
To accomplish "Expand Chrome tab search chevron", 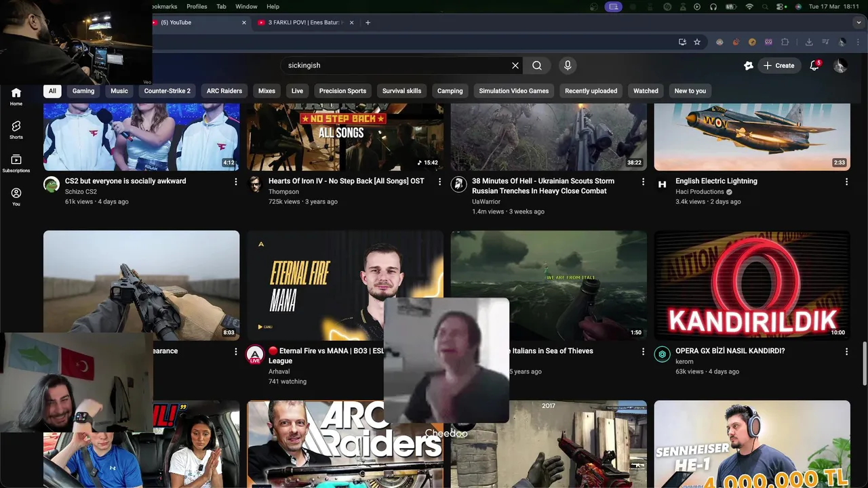I will [860, 22].
